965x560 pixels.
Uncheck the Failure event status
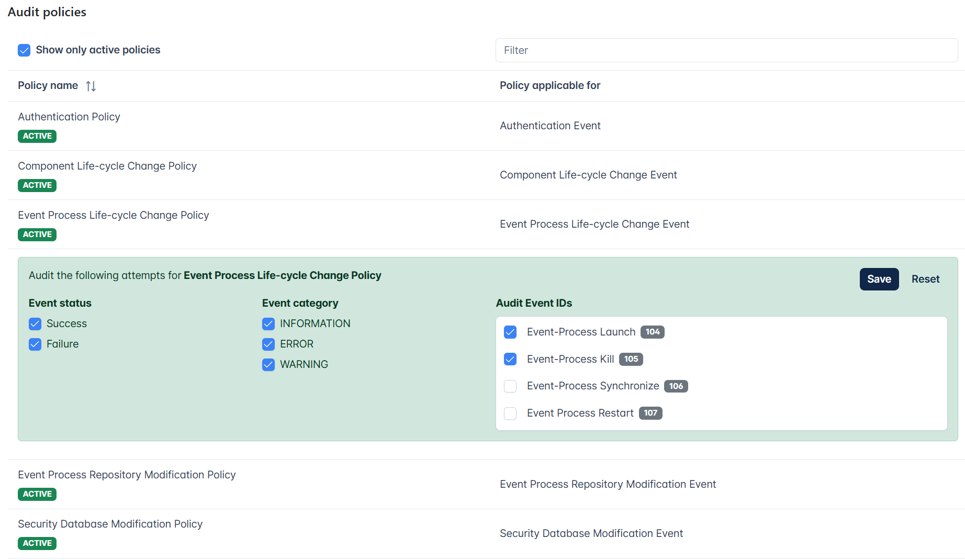click(35, 344)
